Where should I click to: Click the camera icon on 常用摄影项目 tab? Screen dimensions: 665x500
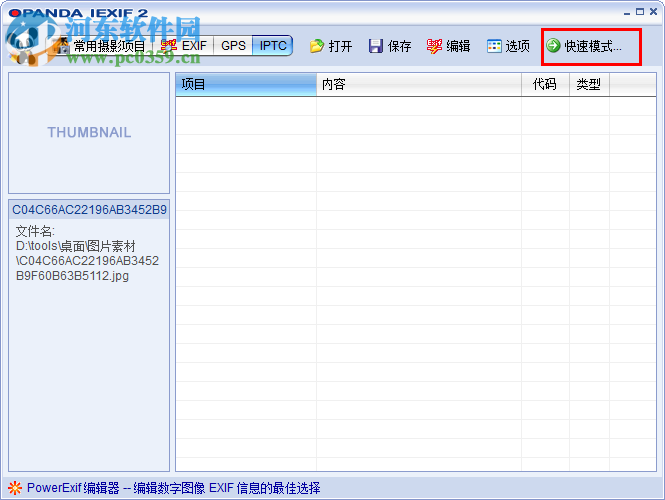(62, 46)
